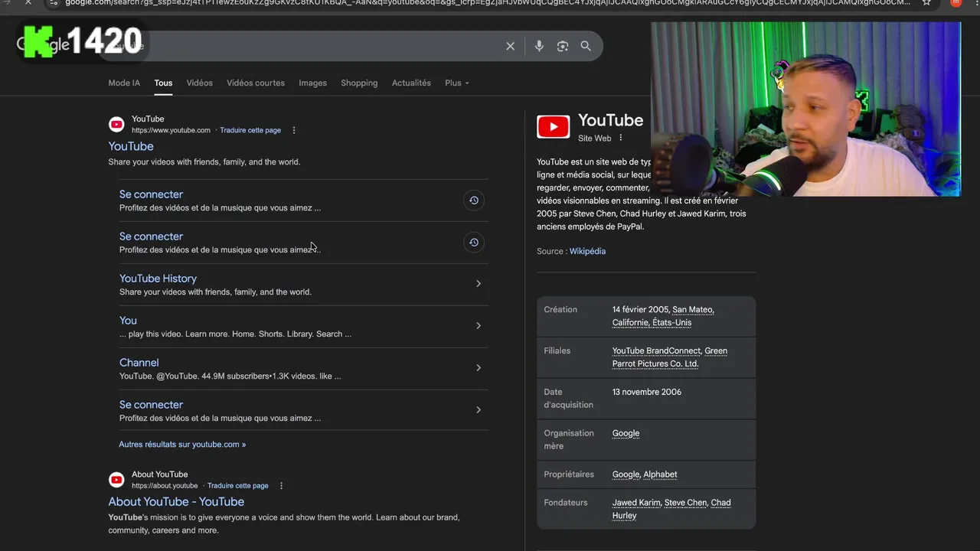Open options menu for youtube.com result
The height and width of the screenshot is (551, 980).
click(294, 130)
